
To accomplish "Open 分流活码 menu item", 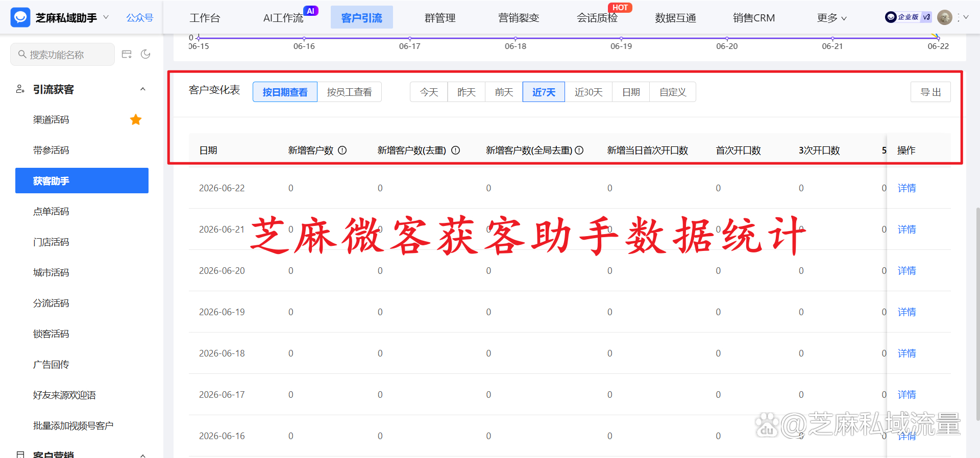I will (x=51, y=303).
